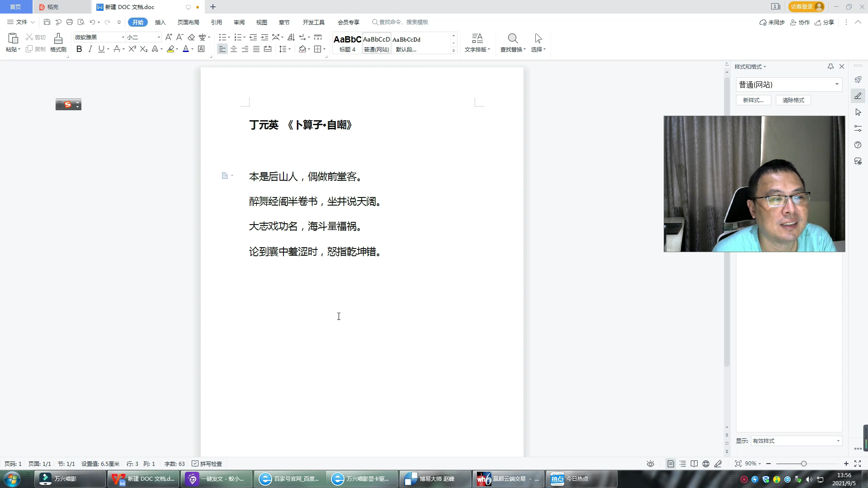868x488 pixels.
Task: Decrease paragraph indent
Action: click(x=253, y=37)
